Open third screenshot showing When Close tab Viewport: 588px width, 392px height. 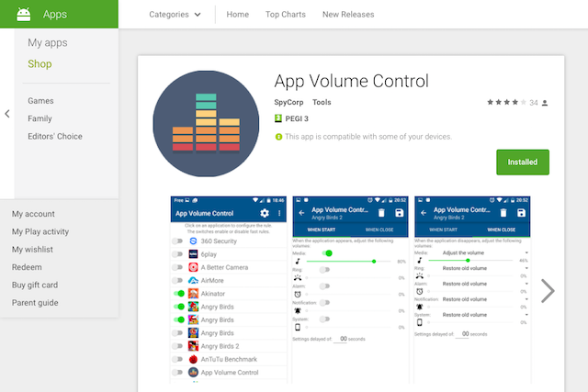click(x=472, y=289)
